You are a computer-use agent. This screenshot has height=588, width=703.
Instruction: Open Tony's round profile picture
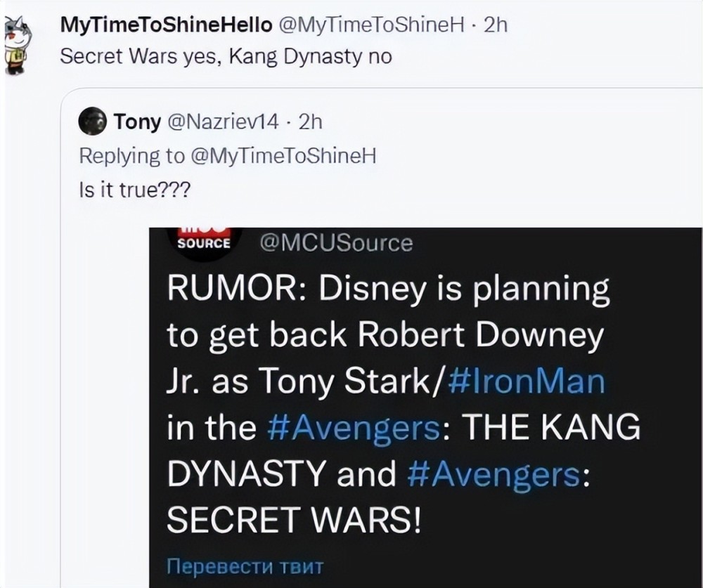(93, 123)
